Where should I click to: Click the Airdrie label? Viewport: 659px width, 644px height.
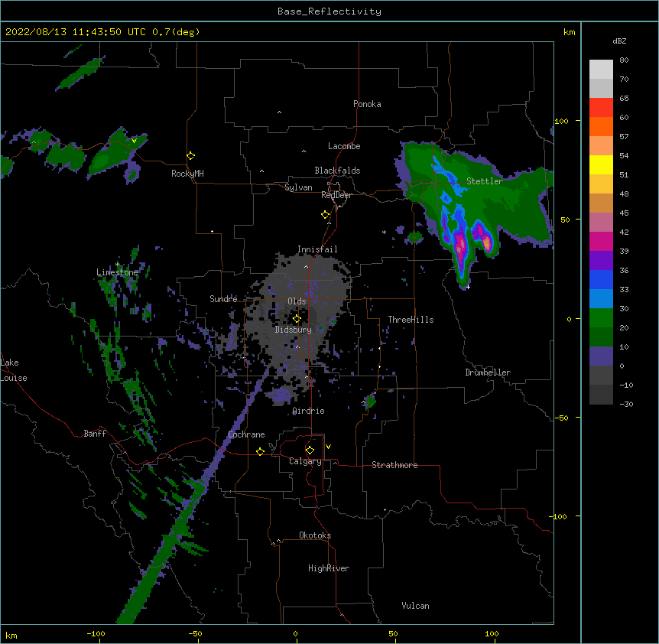[x=309, y=411]
